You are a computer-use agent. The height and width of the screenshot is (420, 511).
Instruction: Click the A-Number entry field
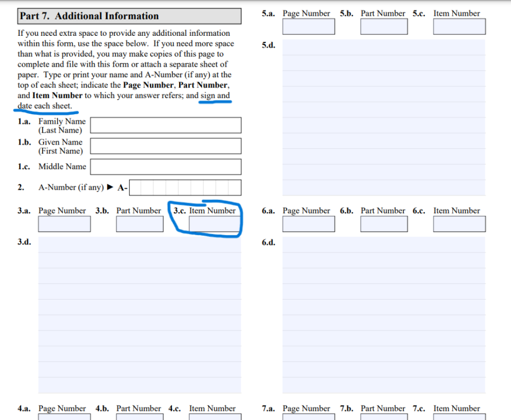(185, 188)
